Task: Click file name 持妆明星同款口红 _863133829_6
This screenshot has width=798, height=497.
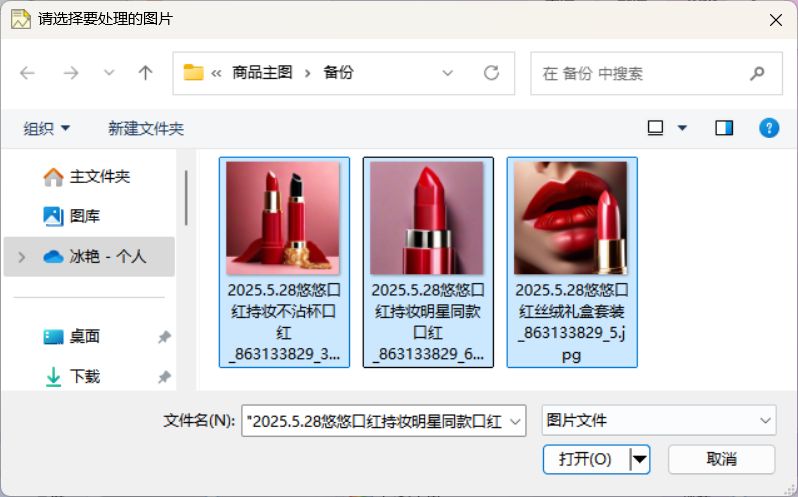Action: [x=428, y=322]
